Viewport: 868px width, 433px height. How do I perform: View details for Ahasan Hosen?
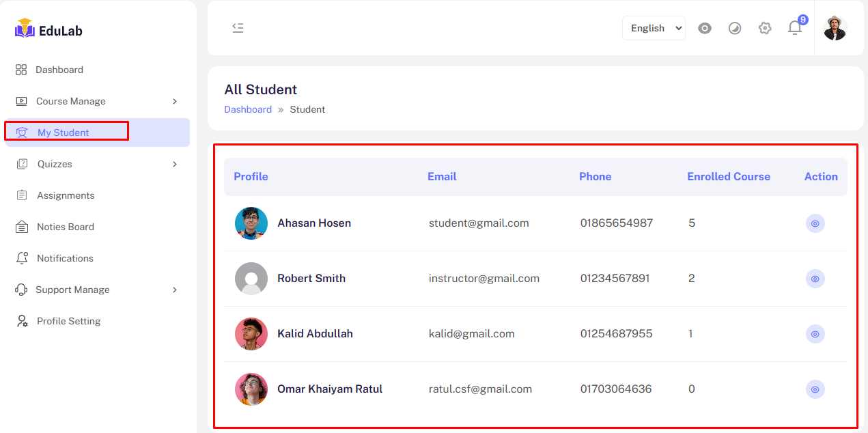pos(815,223)
